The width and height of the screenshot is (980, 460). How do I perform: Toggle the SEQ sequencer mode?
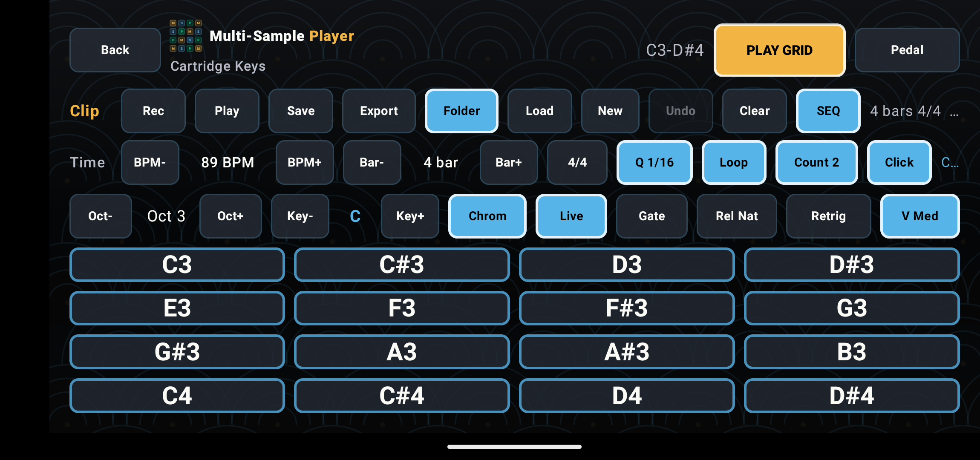point(828,111)
